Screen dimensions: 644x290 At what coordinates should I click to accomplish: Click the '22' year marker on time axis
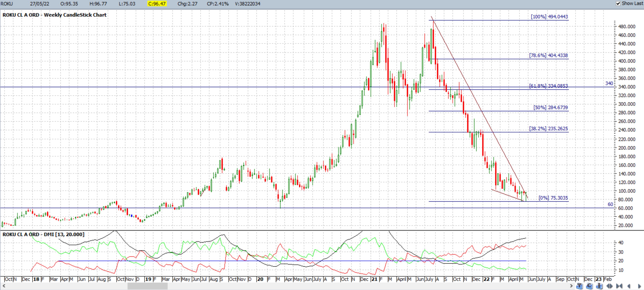click(486, 279)
